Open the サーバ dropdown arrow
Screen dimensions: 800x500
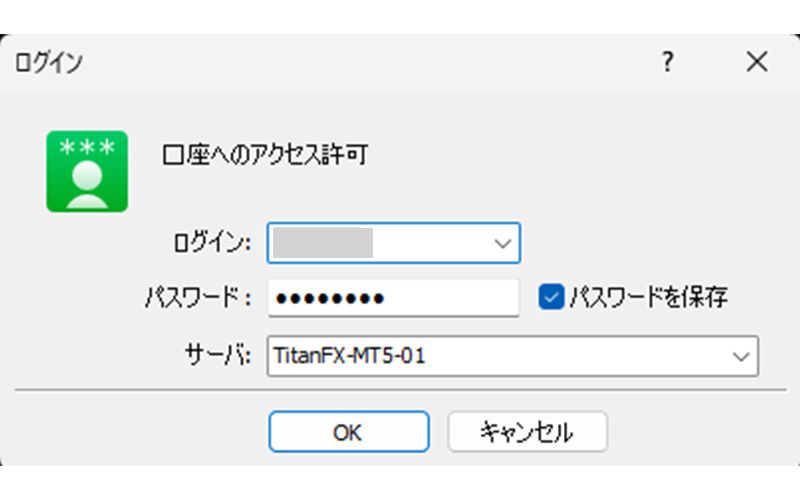click(x=740, y=355)
